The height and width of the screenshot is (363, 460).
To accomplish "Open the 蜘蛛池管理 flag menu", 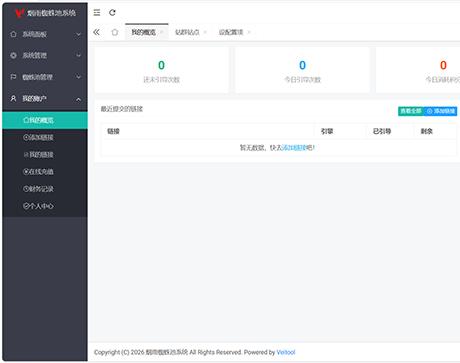I will coord(45,77).
